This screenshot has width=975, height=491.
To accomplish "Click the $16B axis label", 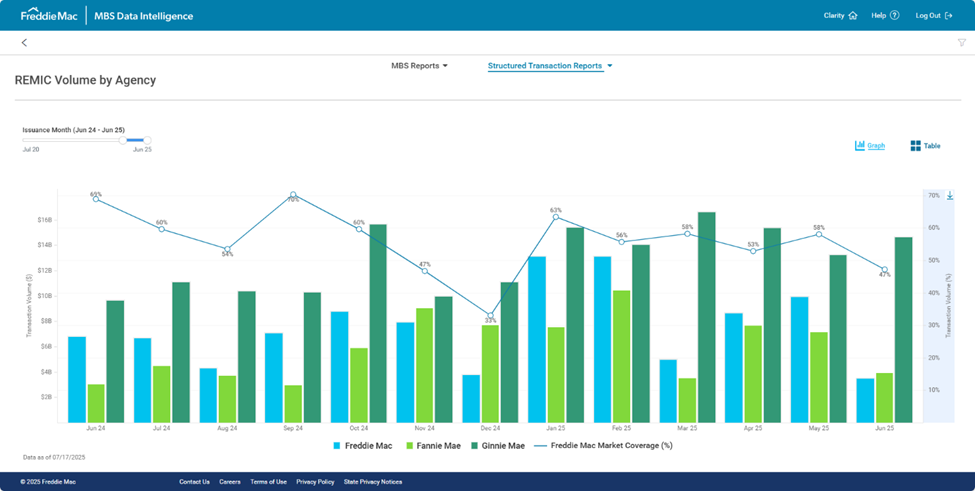I will coord(45,220).
